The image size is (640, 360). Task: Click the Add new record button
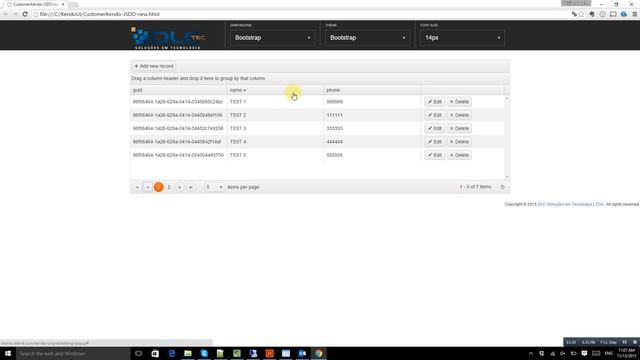(x=154, y=66)
